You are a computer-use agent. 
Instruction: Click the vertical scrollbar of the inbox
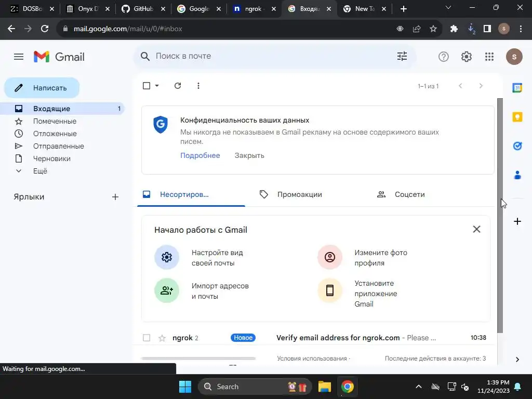click(500, 216)
